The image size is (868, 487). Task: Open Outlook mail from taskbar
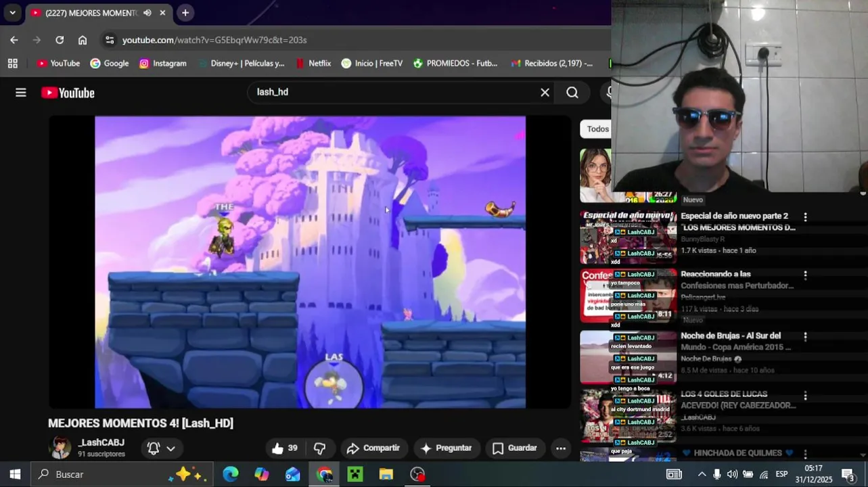(x=292, y=474)
